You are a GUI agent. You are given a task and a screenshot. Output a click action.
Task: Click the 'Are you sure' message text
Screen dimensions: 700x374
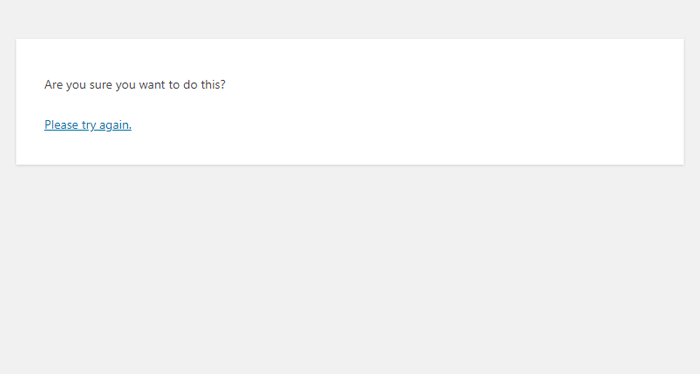tap(135, 85)
